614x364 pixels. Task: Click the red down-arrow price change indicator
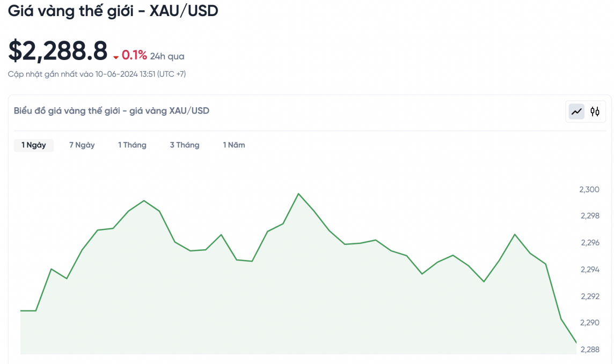pos(116,57)
